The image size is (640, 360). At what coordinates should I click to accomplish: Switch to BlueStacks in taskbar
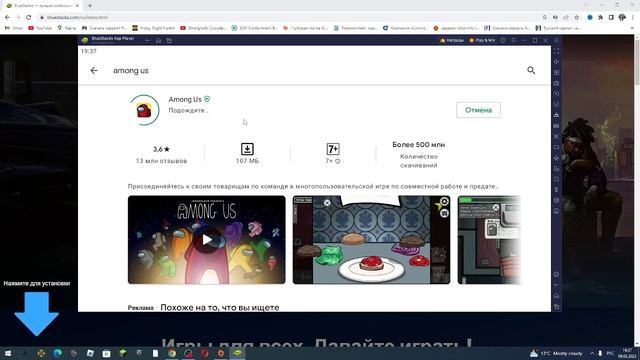tap(237, 353)
